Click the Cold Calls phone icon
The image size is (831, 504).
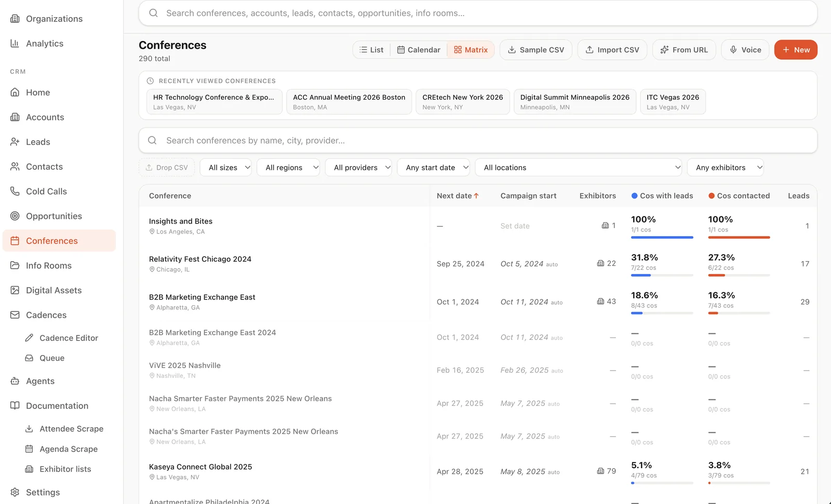15,191
